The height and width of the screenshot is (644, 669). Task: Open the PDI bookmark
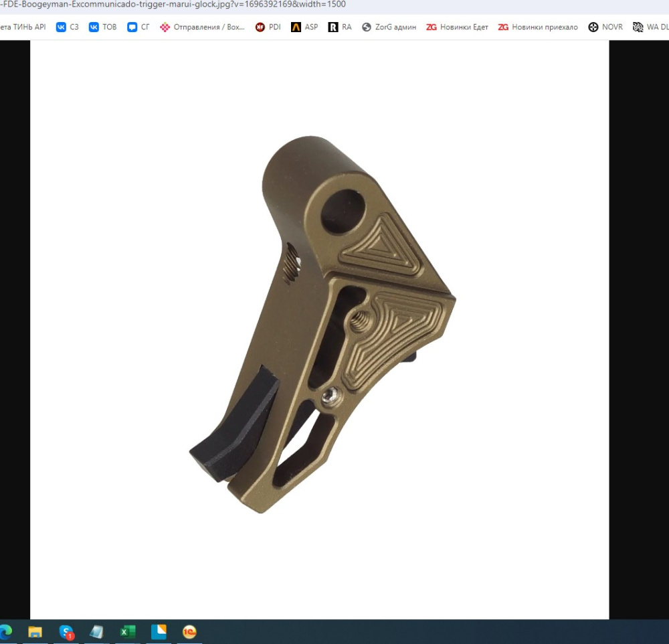click(x=268, y=27)
